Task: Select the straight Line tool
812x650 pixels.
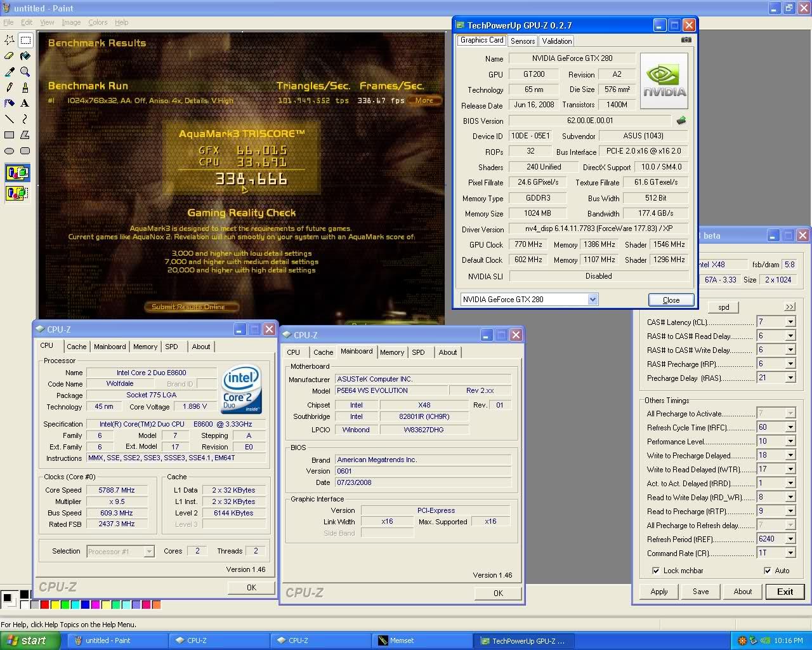Action: pos(10,119)
